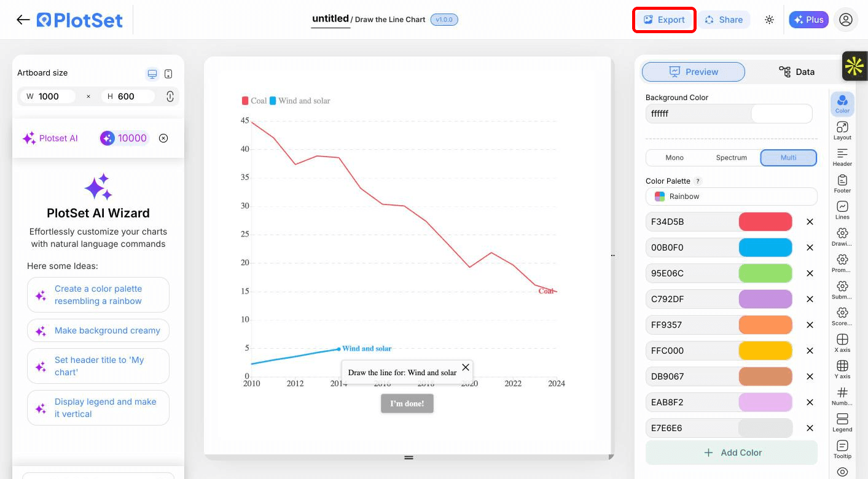Open the Footer settings sidebar icon
This screenshot has width=868, height=479.
click(x=842, y=183)
